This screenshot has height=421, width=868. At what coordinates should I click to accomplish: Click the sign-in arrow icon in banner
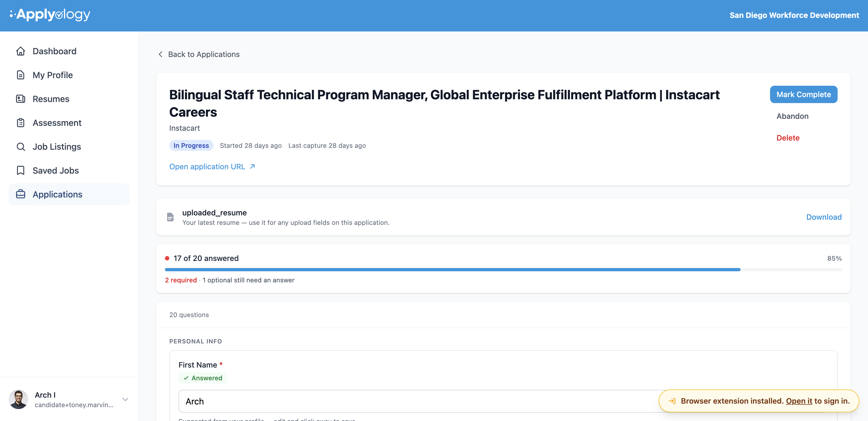point(672,401)
